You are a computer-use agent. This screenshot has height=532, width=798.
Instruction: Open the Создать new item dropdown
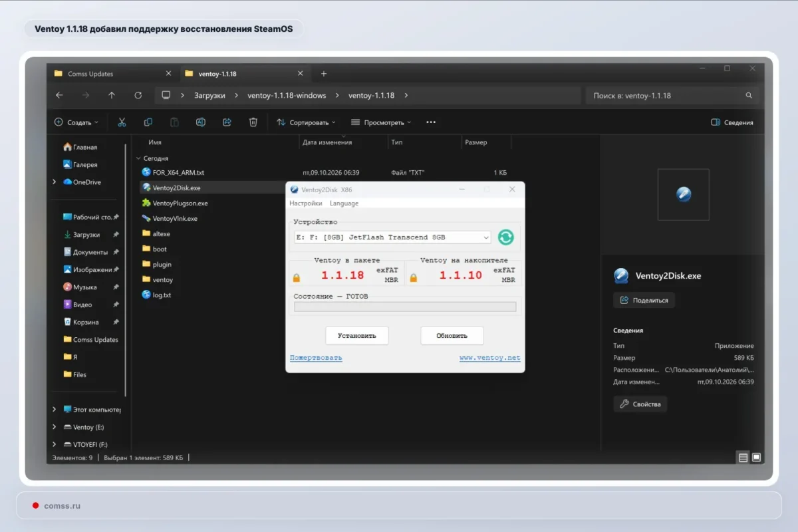tap(76, 122)
